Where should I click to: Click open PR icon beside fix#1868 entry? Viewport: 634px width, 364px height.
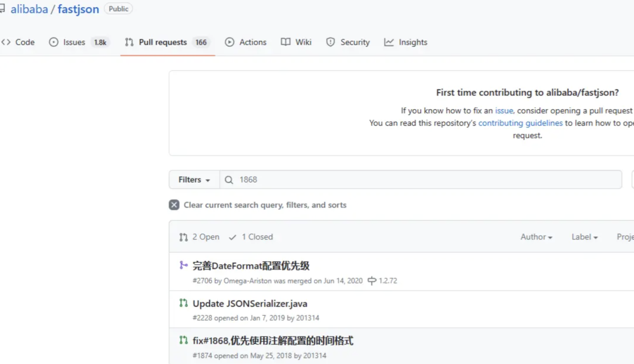click(184, 341)
